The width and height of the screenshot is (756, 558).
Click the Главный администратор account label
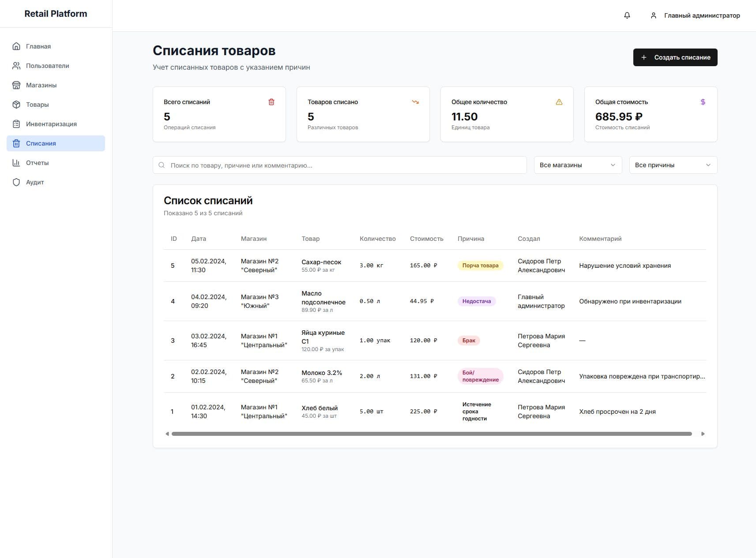coord(702,15)
